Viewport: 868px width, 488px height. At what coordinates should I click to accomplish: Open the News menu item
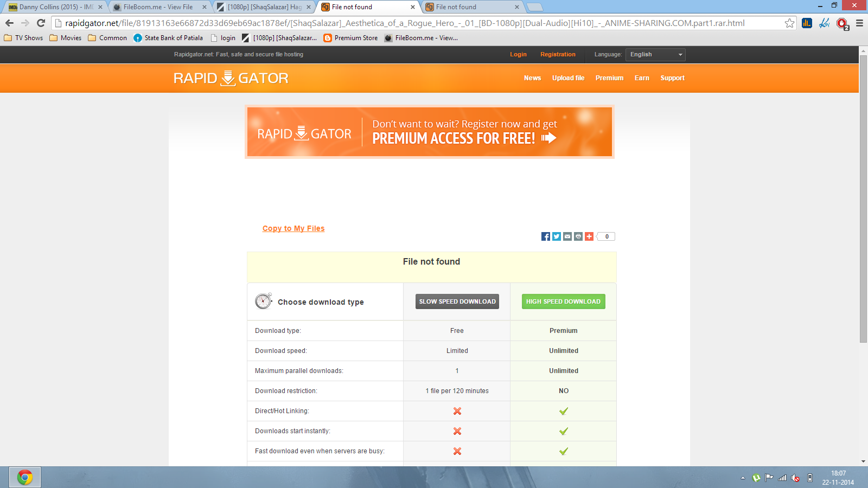pos(532,78)
